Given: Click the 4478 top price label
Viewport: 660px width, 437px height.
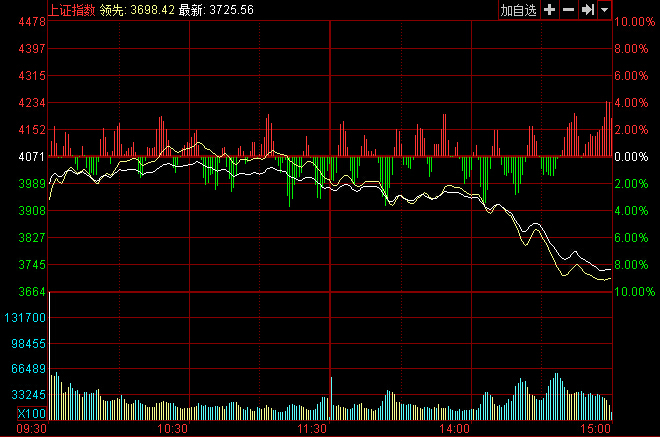Looking at the screenshot, I should click(x=33, y=21).
